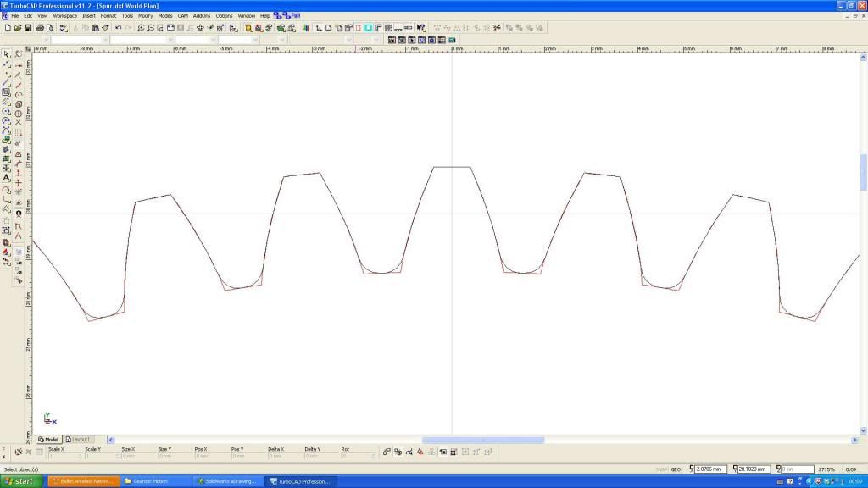Click the lock icon before the Z coordinate
The height and width of the screenshot is (488, 868).
pyautogui.click(x=778, y=469)
